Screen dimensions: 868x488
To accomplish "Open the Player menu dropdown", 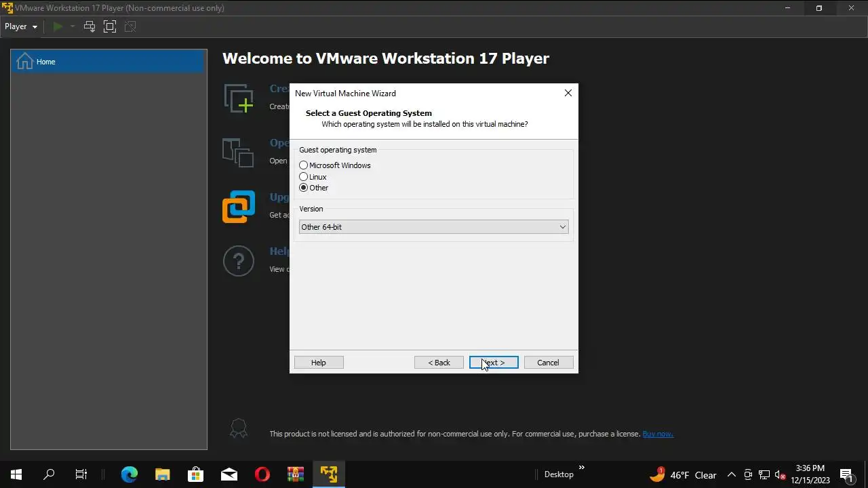I will (21, 26).
